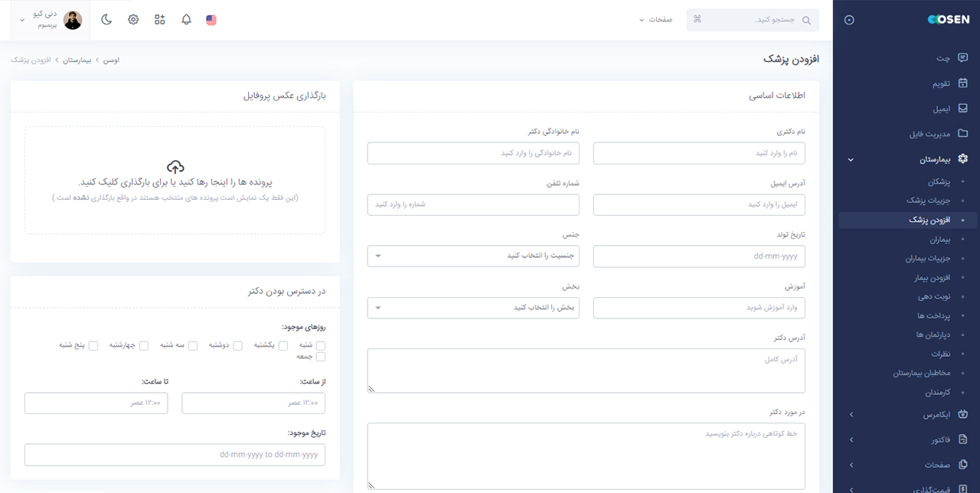This screenshot has width=980, height=493.
Task: Toggle dark mode with the moon icon
Action: click(x=106, y=19)
